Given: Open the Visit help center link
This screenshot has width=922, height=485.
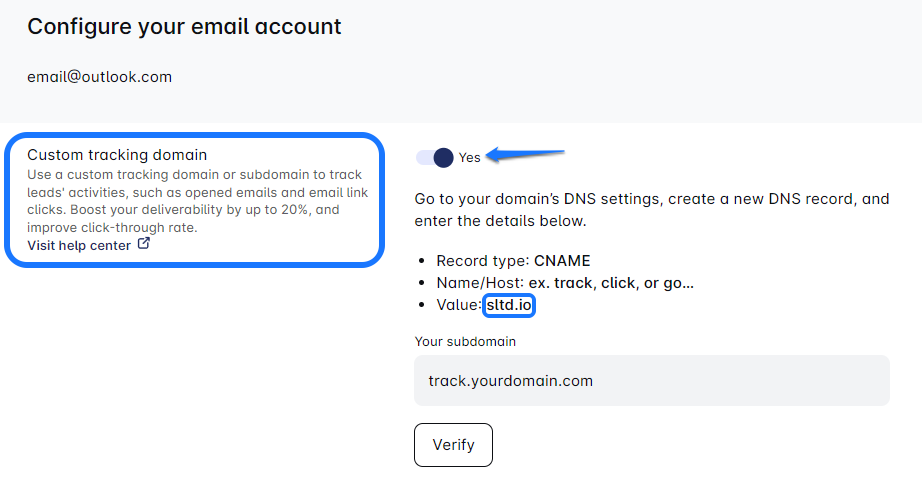Looking at the screenshot, I should [79, 245].
